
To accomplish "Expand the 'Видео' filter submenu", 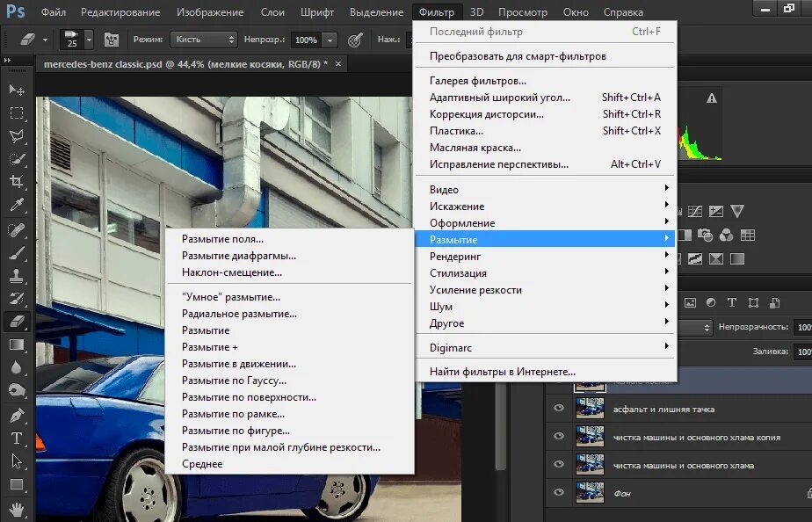I will (x=546, y=189).
